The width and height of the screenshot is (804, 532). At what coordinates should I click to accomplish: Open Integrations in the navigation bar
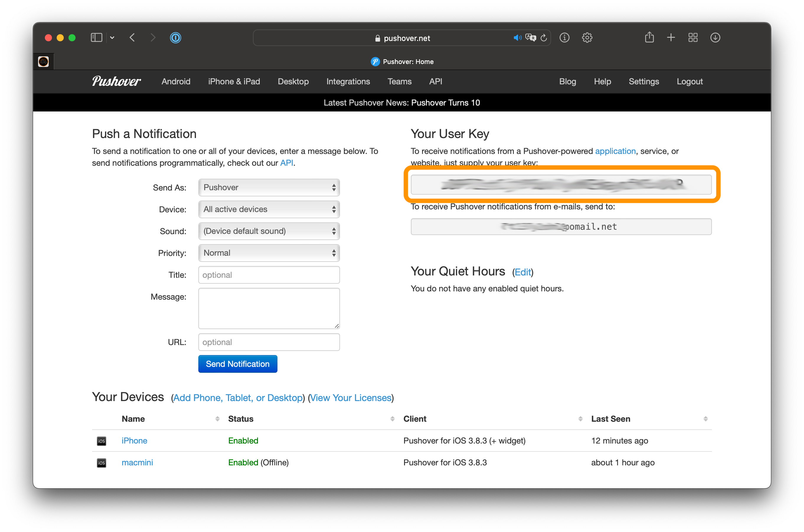pyautogui.click(x=348, y=81)
